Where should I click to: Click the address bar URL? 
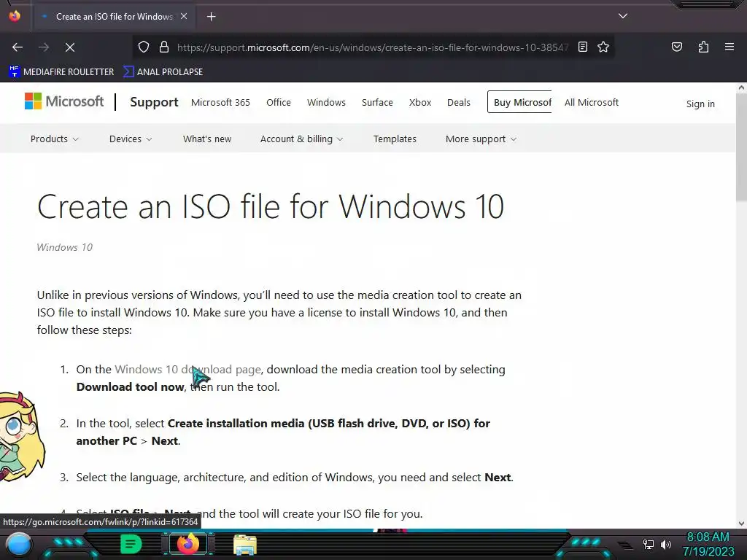373,47
